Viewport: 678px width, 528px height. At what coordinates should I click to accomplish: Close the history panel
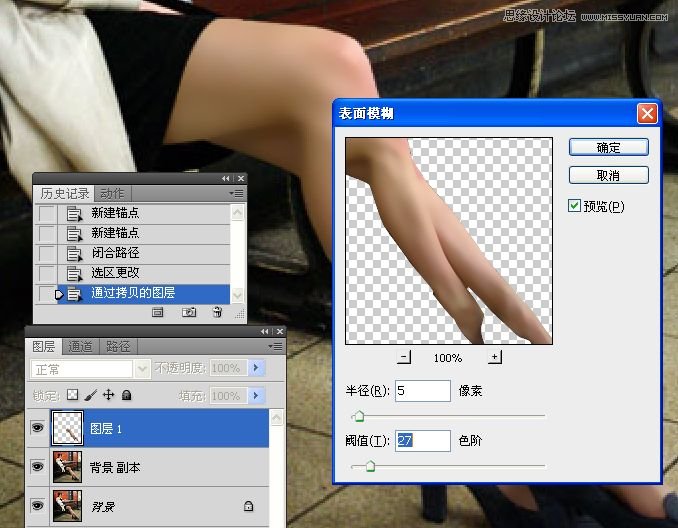pyautogui.click(x=241, y=178)
